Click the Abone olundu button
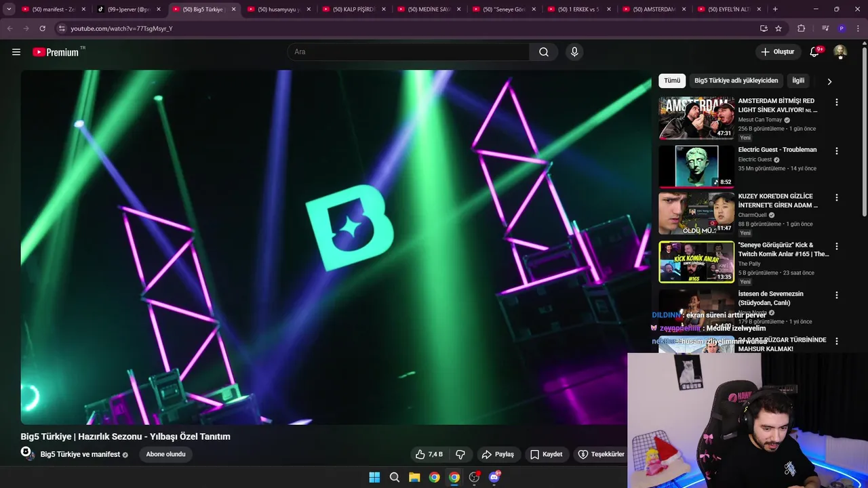Image resolution: width=868 pixels, height=488 pixels. coord(165,454)
